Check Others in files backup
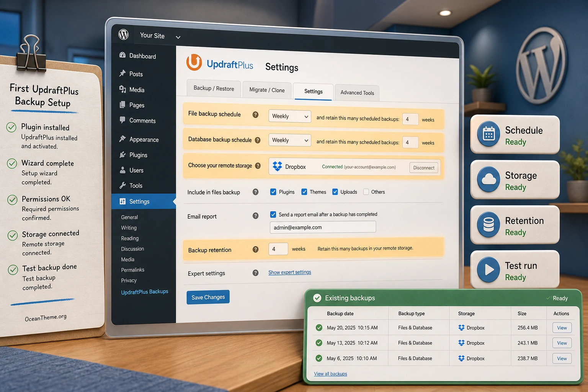Viewport: 588px width, 392px height. tap(366, 192)
